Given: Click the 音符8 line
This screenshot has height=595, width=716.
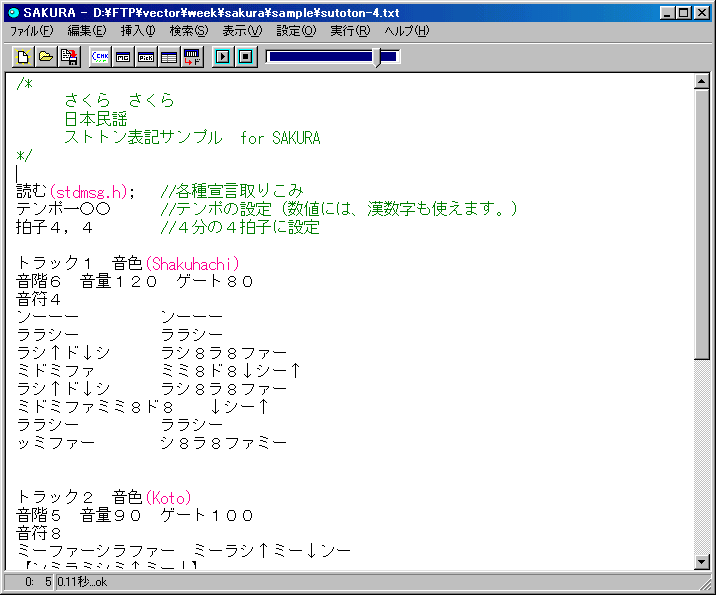Looking at the screenshot, I should pos(38,533).
